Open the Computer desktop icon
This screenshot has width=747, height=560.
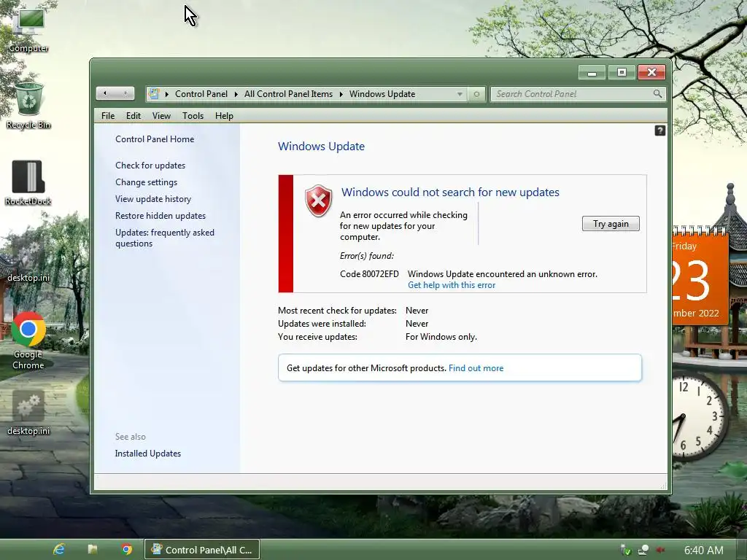(28, 28)
